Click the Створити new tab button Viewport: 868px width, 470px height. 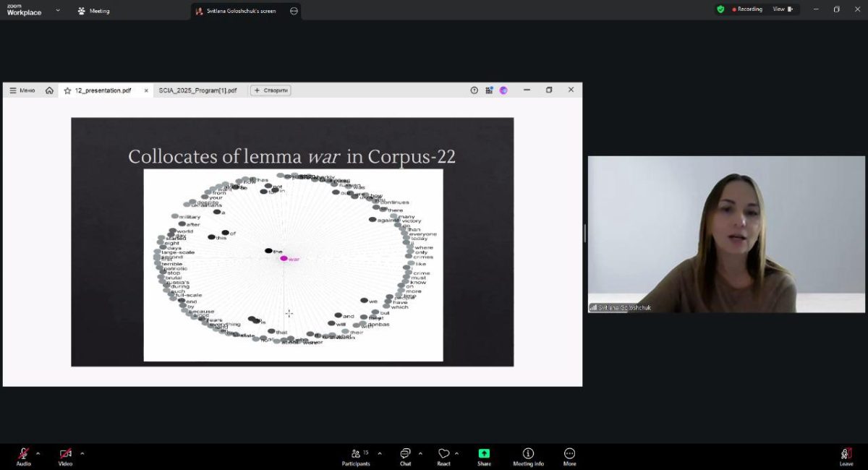coord(271,90)
